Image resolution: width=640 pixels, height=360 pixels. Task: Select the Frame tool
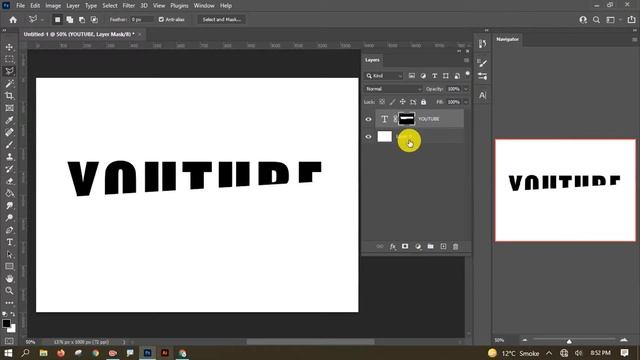(9, 108)
